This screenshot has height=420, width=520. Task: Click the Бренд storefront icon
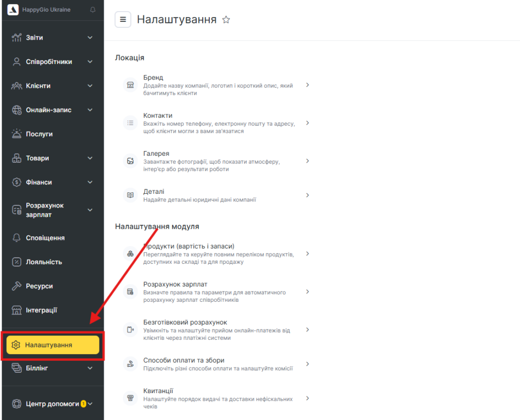(131, 85)
